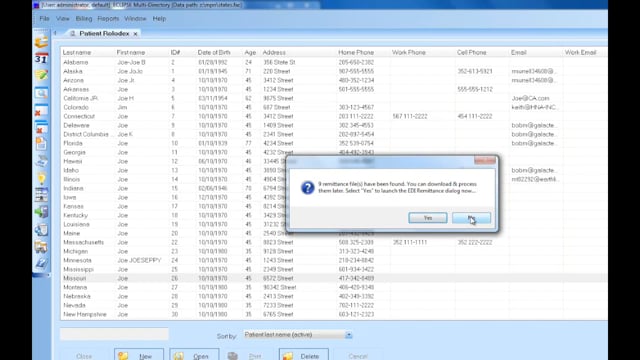This screenshot has height=360, width=640.
Task: Click the form list sidebar icon
Action: [x=41, y=195]
